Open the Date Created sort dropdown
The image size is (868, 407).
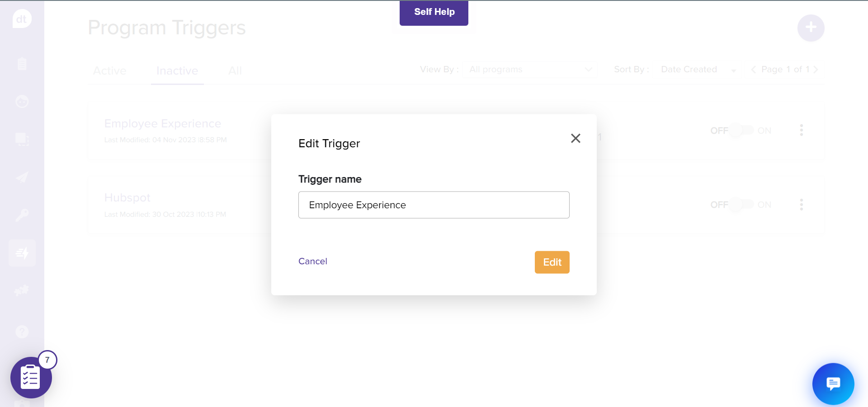pyautogui.click(x=698, y=70)
